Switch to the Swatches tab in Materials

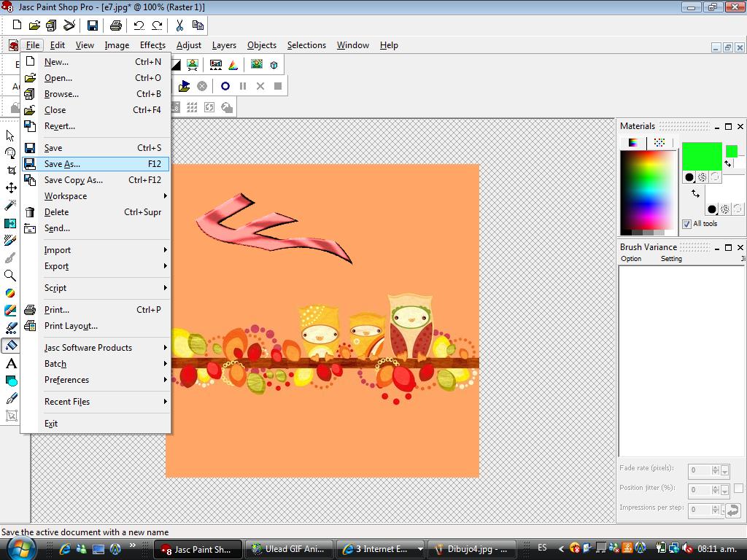pos(659,142)
